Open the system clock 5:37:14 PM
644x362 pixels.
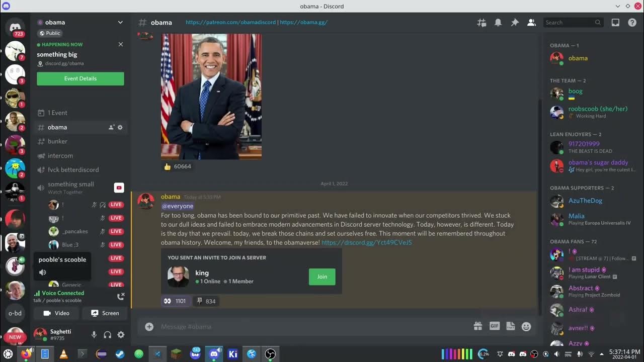pos(624,354)
